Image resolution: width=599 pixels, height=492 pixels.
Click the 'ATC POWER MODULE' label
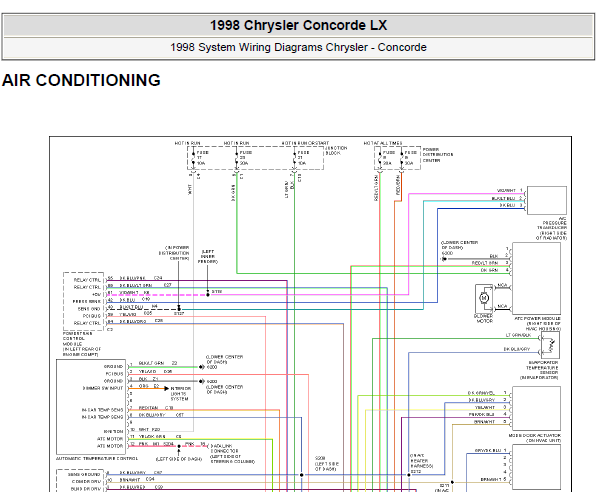click(537, 319)
